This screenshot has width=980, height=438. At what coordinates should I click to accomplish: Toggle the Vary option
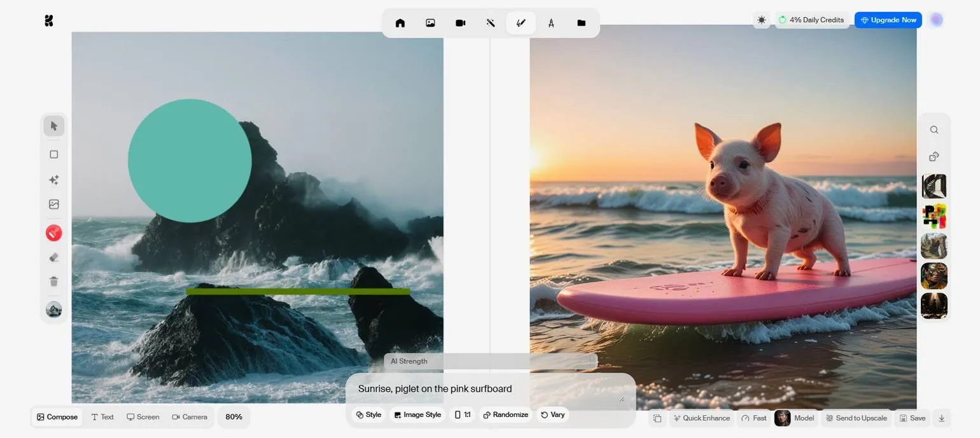pos(552,414)
